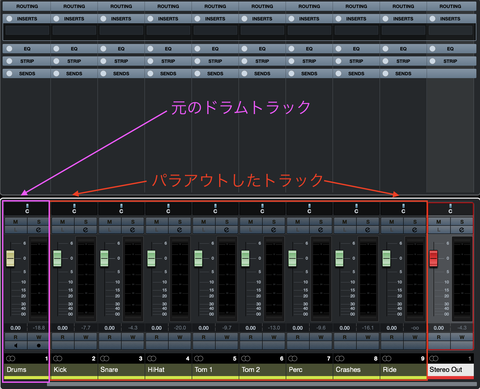480x389 pixels.
Task: Select the Stereo Out channel name label
Action: coord(450,370)
